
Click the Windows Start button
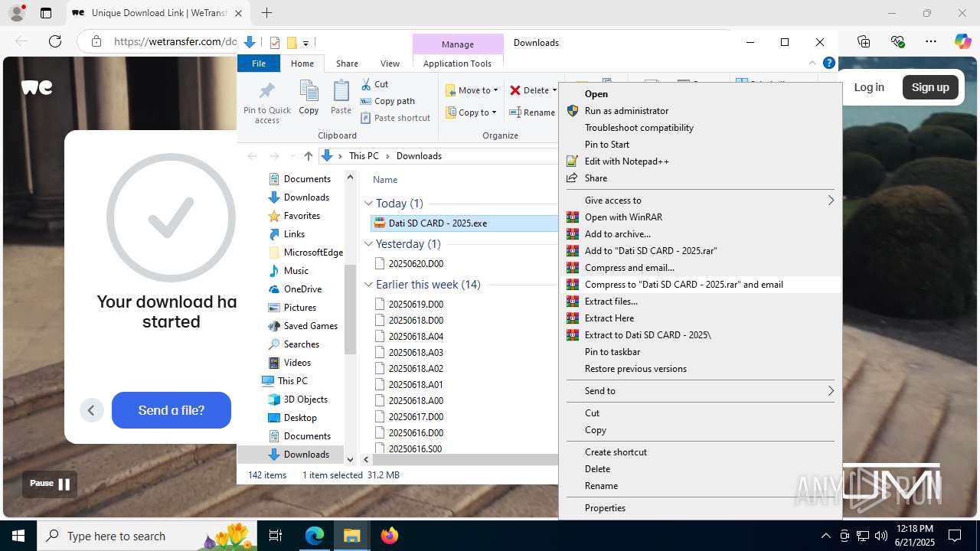[18, 536]
